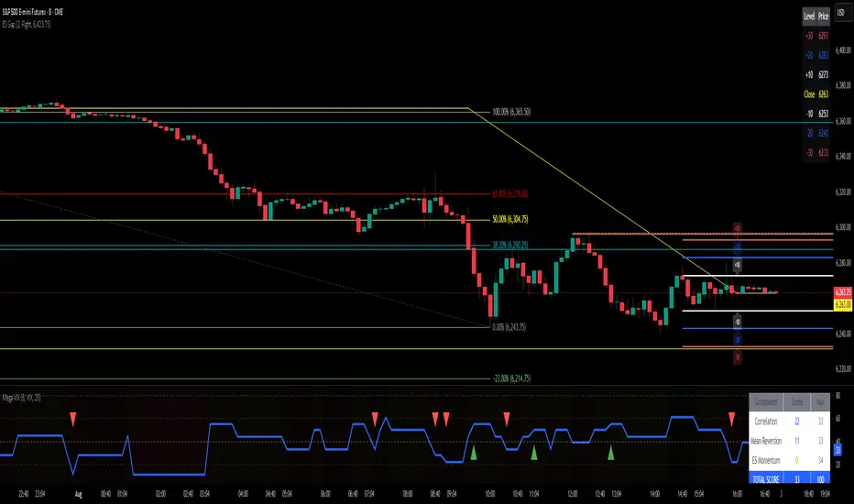Click the Component column header
The image size is (854, 504).
click(766, 402)
